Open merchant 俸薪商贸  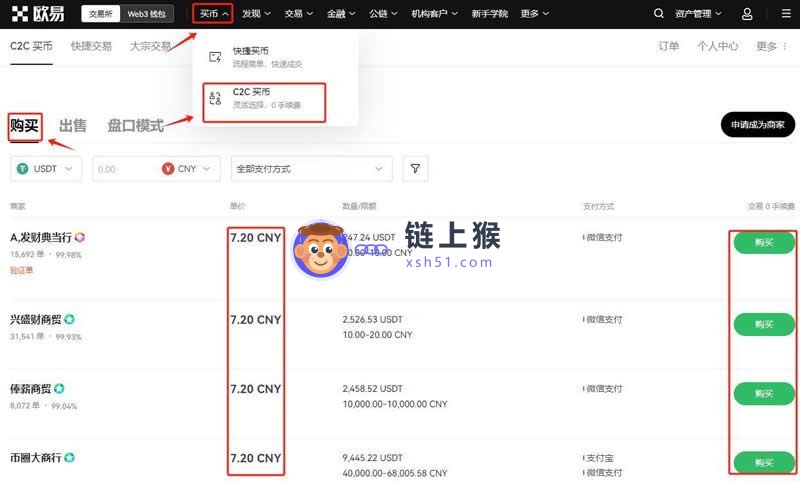[31, 389]
